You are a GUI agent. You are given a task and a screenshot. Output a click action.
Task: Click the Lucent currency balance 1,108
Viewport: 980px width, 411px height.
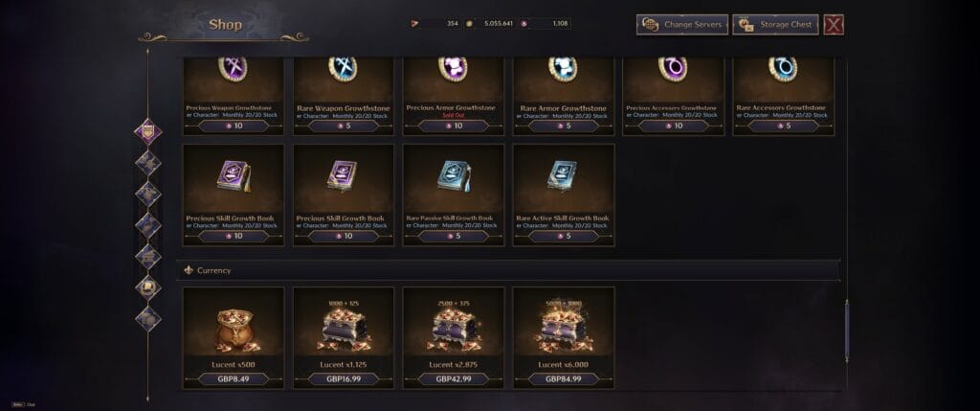(x=545, y=24)
